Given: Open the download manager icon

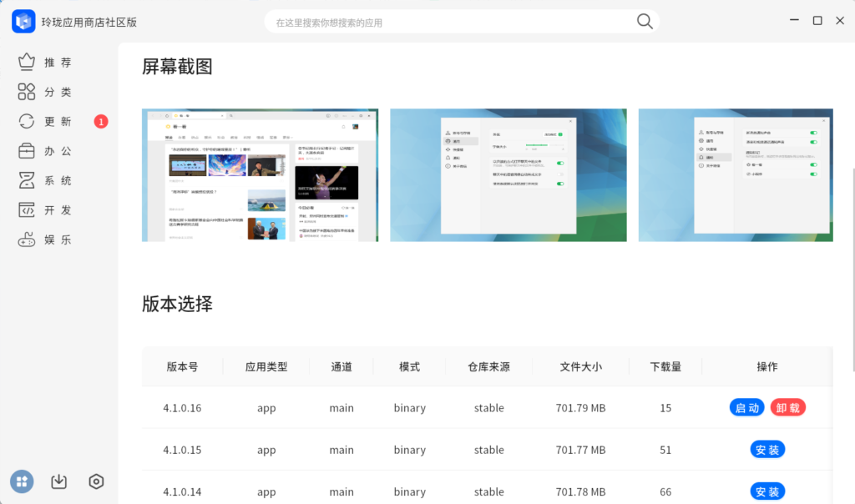Looking at the screenshot, I should pyautogui.click(x=59, y=481).
